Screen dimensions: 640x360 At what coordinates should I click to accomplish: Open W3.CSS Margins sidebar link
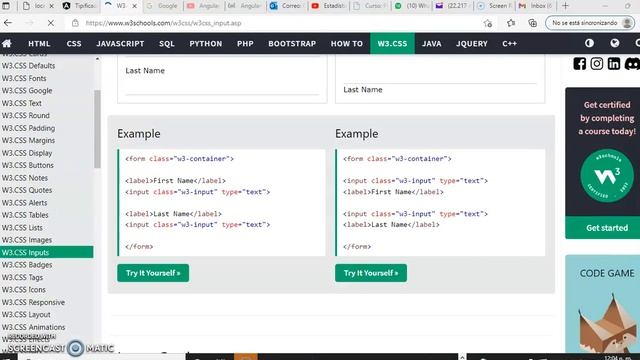[x=28, y=140]
